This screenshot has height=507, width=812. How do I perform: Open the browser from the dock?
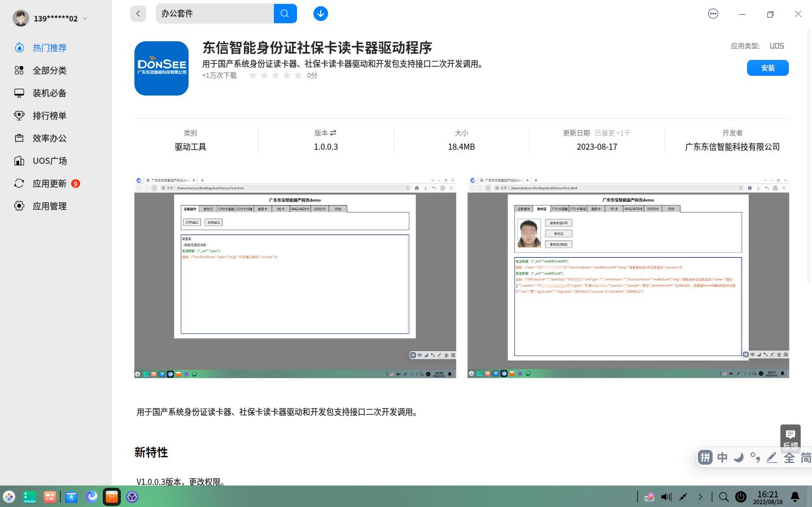pyautogui.click(x=91, y=497)
